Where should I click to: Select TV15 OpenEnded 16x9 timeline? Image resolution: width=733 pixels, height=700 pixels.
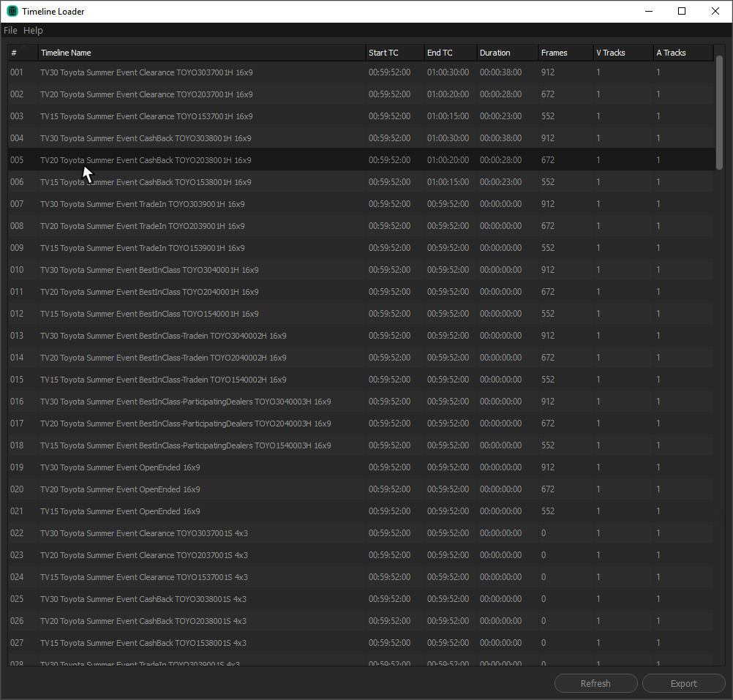(361, 512)
